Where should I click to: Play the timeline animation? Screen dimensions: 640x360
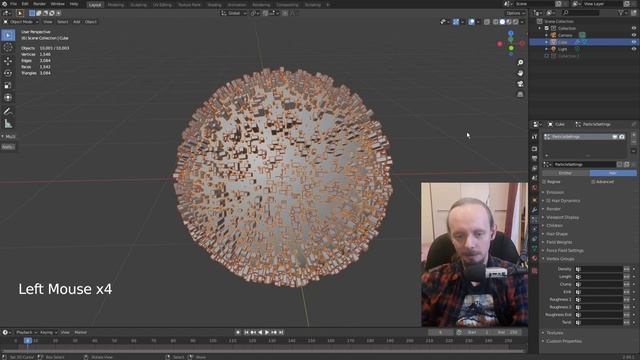267,332
